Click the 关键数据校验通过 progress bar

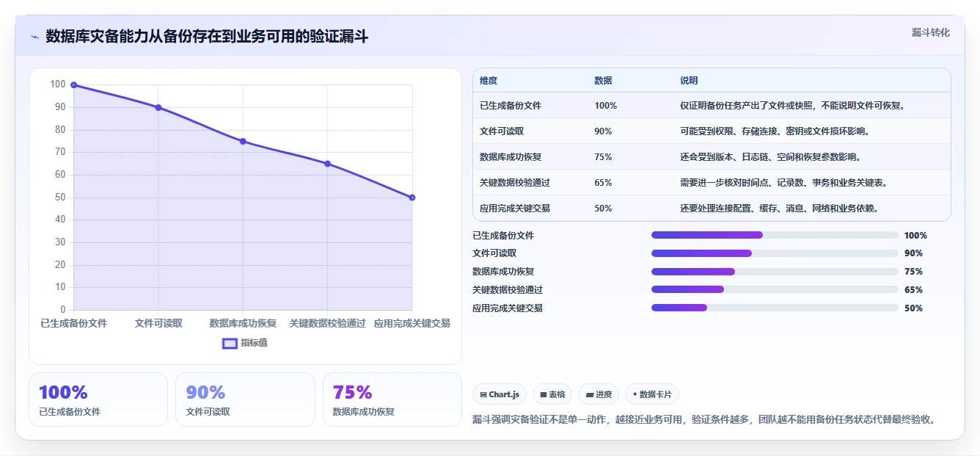tap(775, 290)
